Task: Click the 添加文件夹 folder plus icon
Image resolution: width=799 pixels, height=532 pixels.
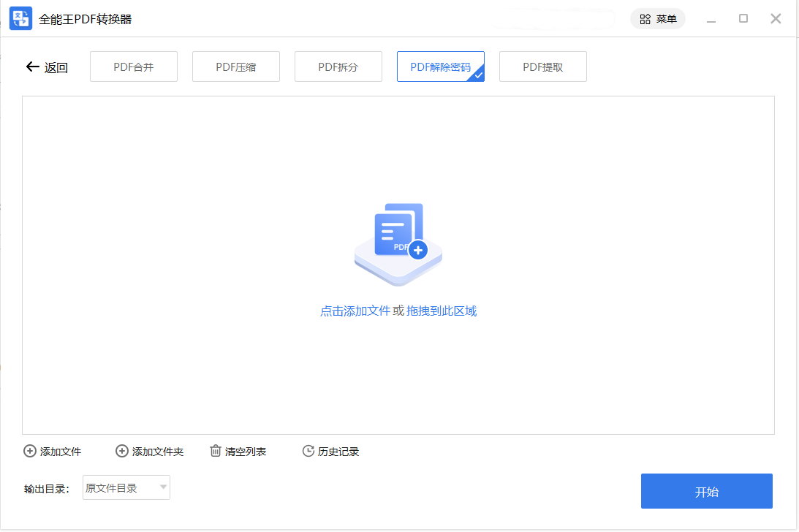Action: (x=122, y=451)
